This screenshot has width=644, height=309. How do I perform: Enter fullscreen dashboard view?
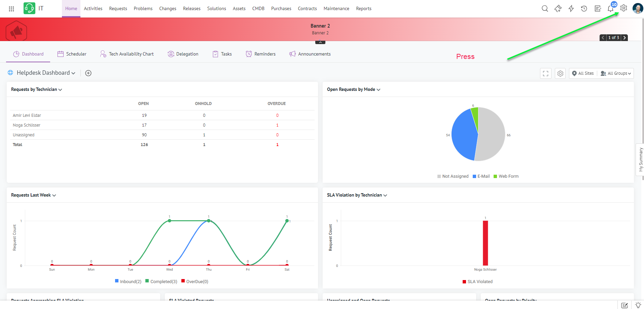(545, 73)
